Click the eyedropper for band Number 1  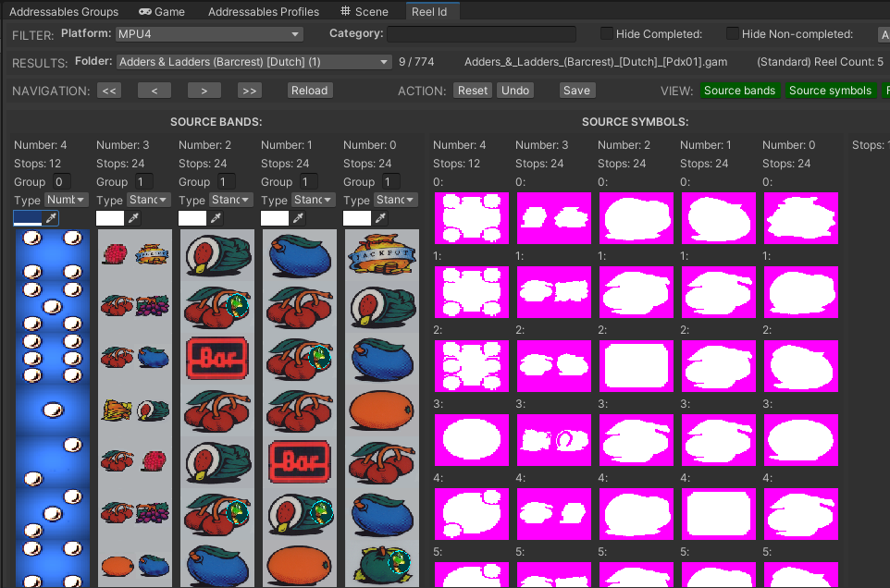[x=298, y=218]
